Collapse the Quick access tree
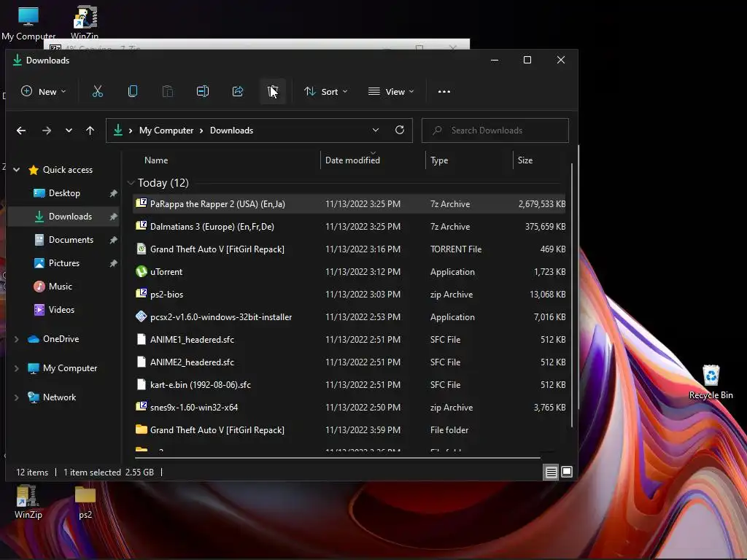 pos(17,169)
